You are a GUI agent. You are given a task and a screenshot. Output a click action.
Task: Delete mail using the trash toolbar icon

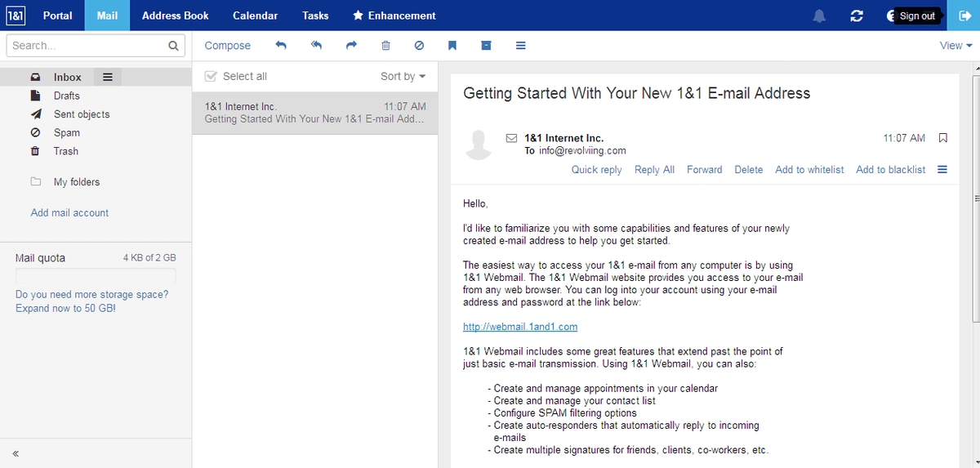click(386, 46)
